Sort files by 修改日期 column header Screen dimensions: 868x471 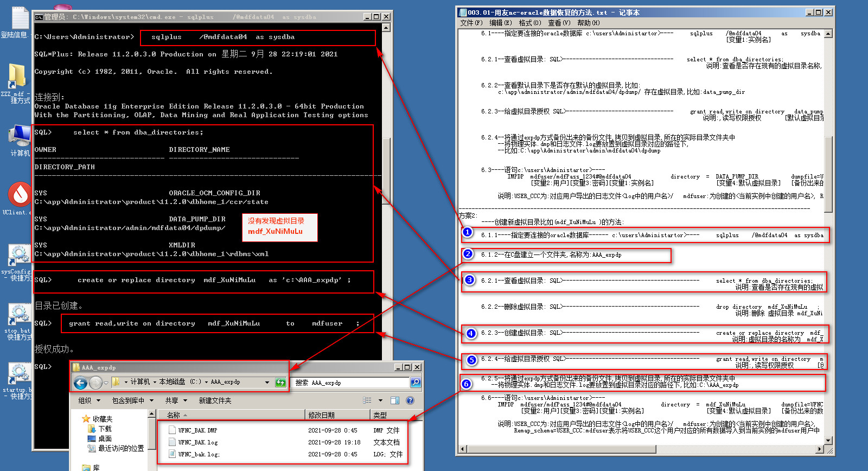(x=321, y=415)
